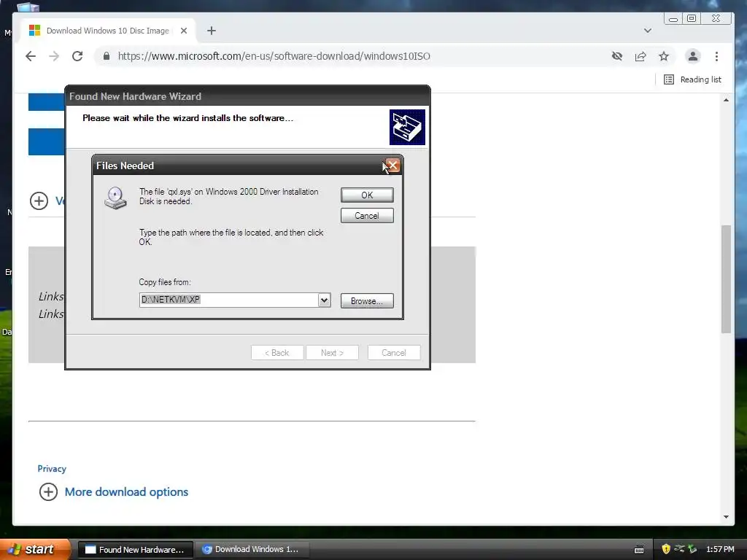Click the vertical scrollbar thumb
The width and height of the screenshot is (747, 560).
point(726,279)
